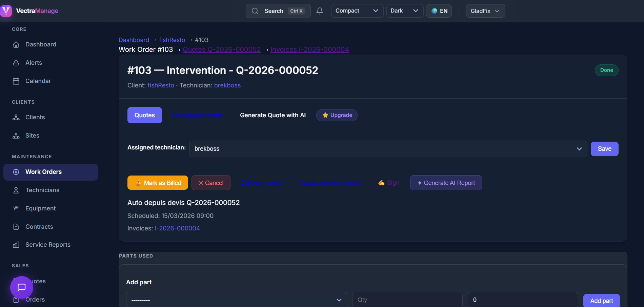Open invoice I-2026-000004 link
Image resolution: width=644 pixels, height=307 pixels.
[x=177, y=228]
